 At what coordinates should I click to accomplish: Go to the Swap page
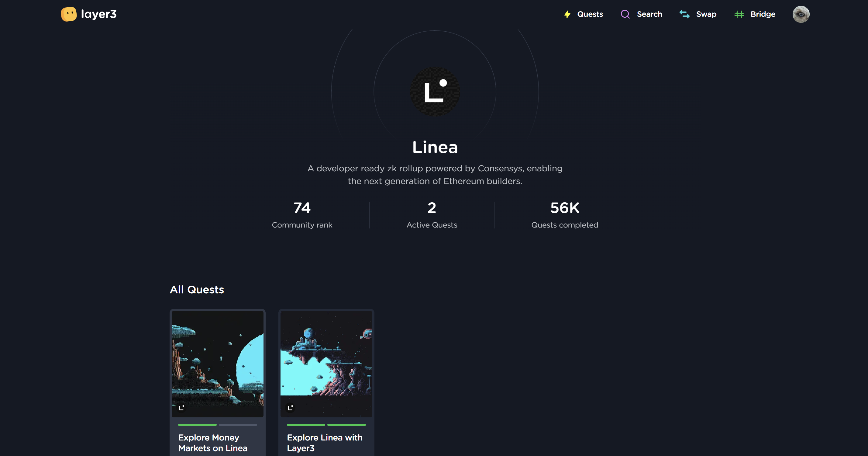point(706,14)
